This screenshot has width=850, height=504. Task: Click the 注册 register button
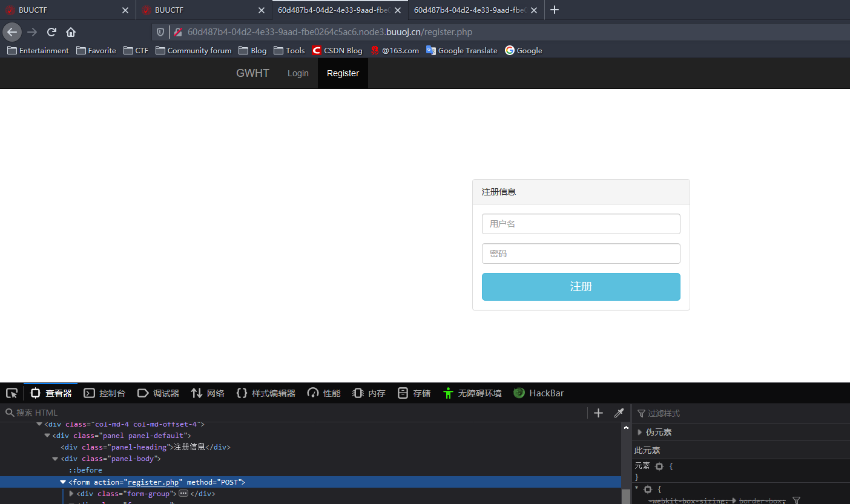click(580, 286)
